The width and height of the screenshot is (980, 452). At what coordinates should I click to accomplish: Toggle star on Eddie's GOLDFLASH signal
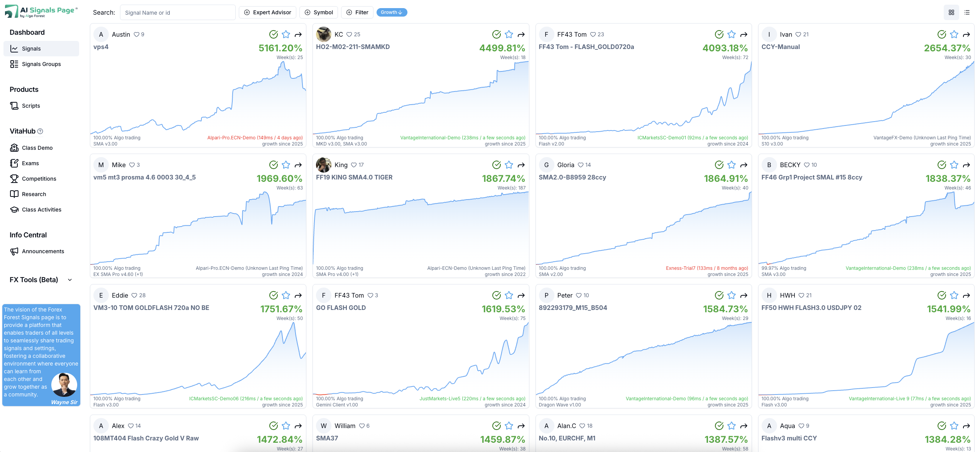pyautogui.click(x=286, y=295)
